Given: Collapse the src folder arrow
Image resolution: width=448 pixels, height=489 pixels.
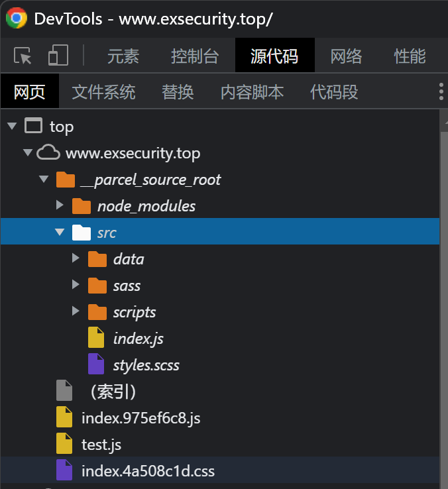Looking at the screenshot, I should pyautogui.click(x=60, y=232).
